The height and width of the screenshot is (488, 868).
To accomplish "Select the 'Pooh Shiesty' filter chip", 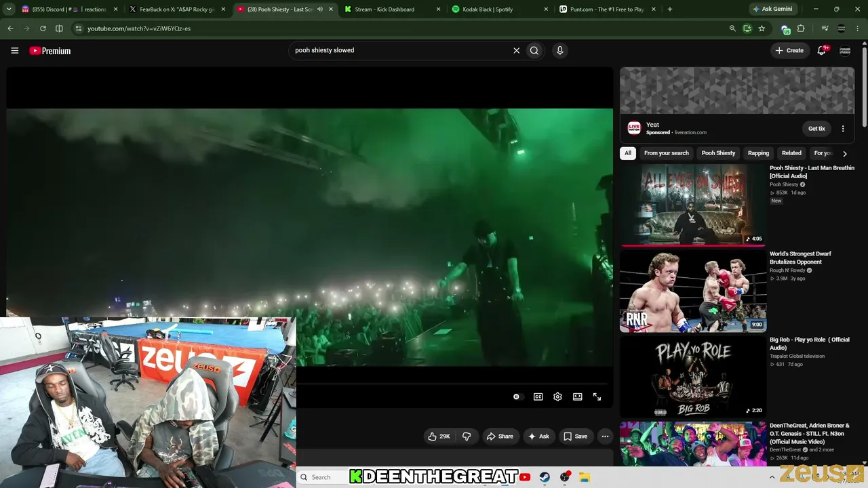I will [x=718, y=153].
